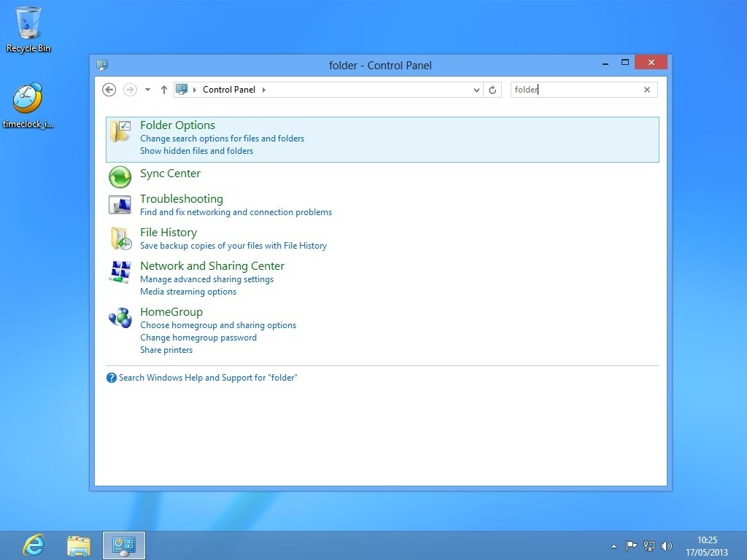Open 'Save backup copies of your files' link
The width and height of the screenshot is (747, 560).
pyautogui.click(x=233, y=246)
